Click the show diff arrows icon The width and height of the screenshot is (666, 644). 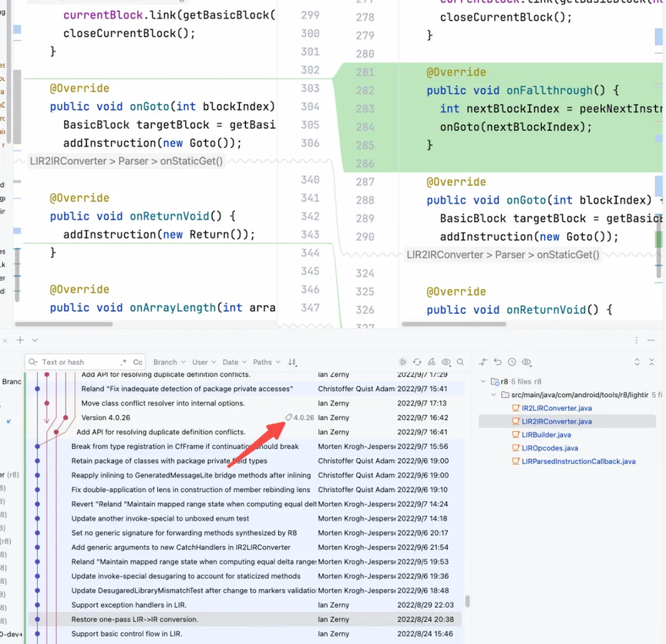(x=483, y=362)
